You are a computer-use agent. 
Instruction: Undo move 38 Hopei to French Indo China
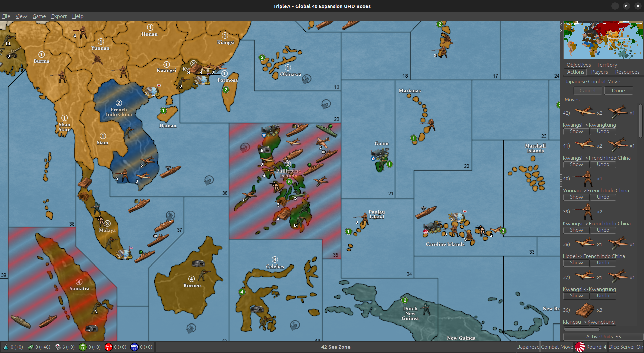tap(603, 263)
